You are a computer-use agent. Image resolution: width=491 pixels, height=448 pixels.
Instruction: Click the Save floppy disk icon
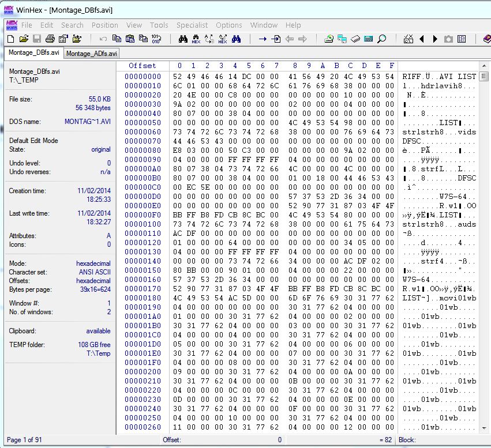[x=37, y=39]
